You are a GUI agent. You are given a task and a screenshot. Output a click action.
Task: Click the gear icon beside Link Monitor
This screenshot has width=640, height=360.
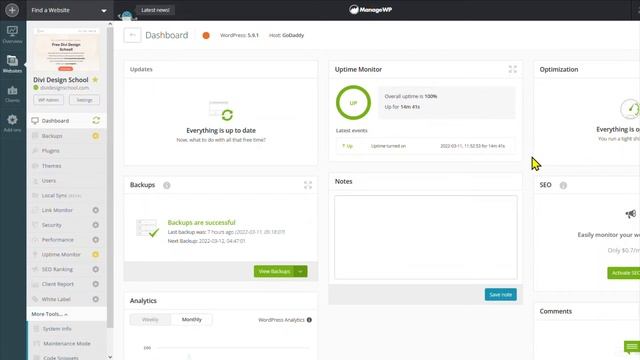point(96,210)
